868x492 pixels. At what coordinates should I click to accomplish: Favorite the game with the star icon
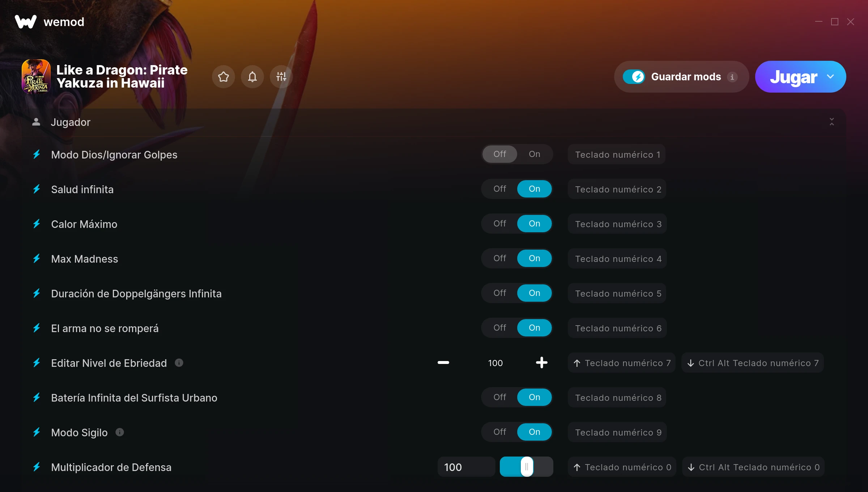[223, 77]
